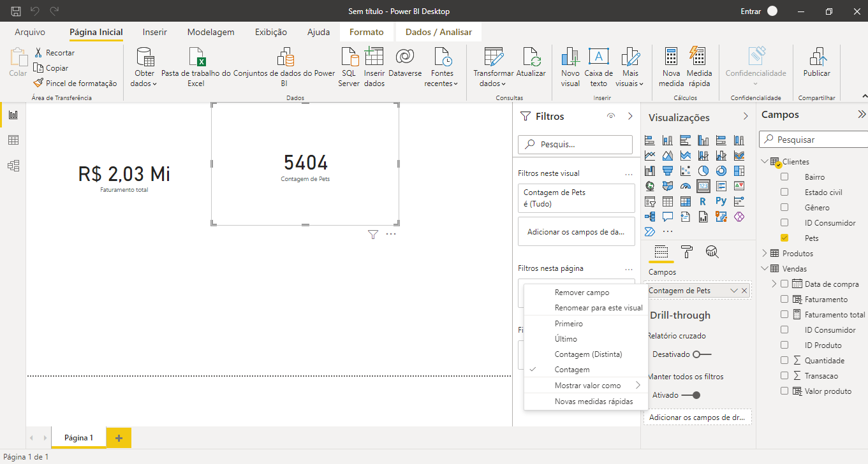
Task: Click the Save disk icon
Action: click(x=16, y=11)
